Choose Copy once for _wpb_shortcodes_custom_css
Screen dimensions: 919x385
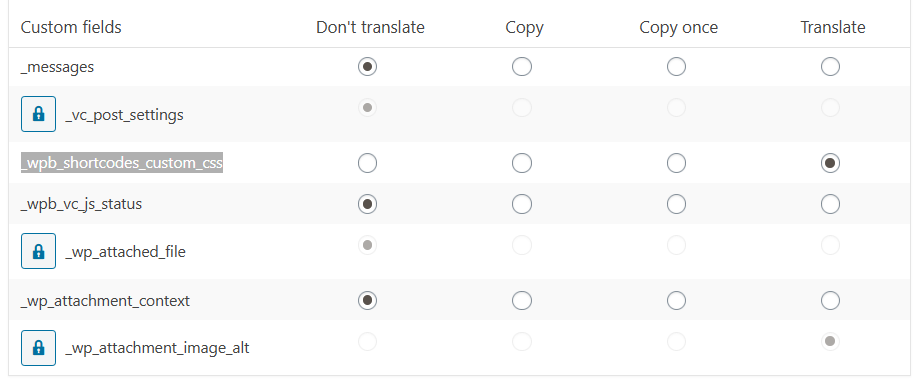click(676, 162)
